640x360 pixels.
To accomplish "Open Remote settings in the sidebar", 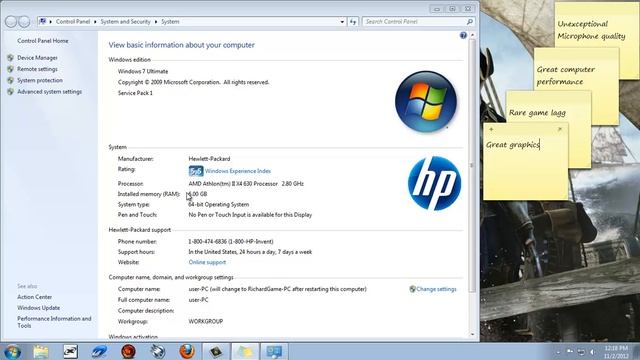I will [37, 69].
